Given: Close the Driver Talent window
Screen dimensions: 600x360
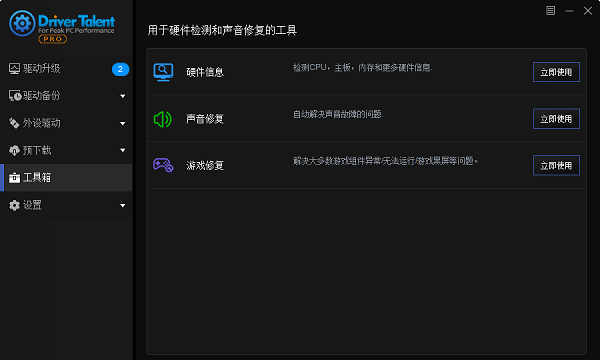Looking at the screenshot, I should (588, 11).
